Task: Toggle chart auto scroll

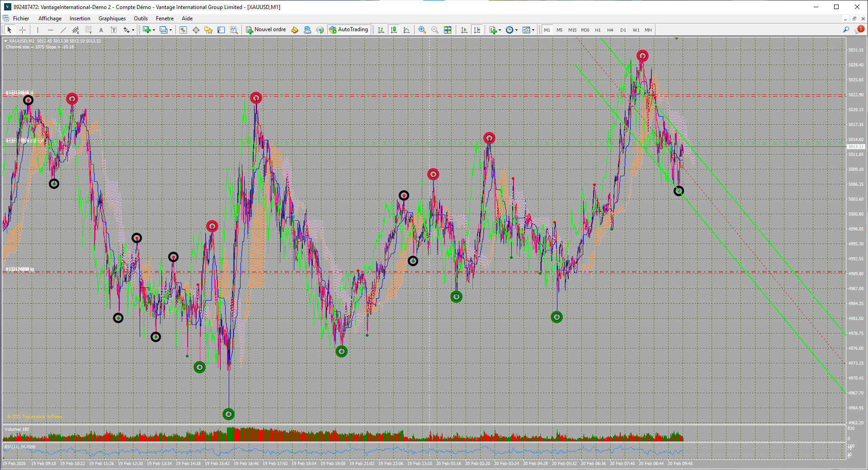Action: pos(464,30)
